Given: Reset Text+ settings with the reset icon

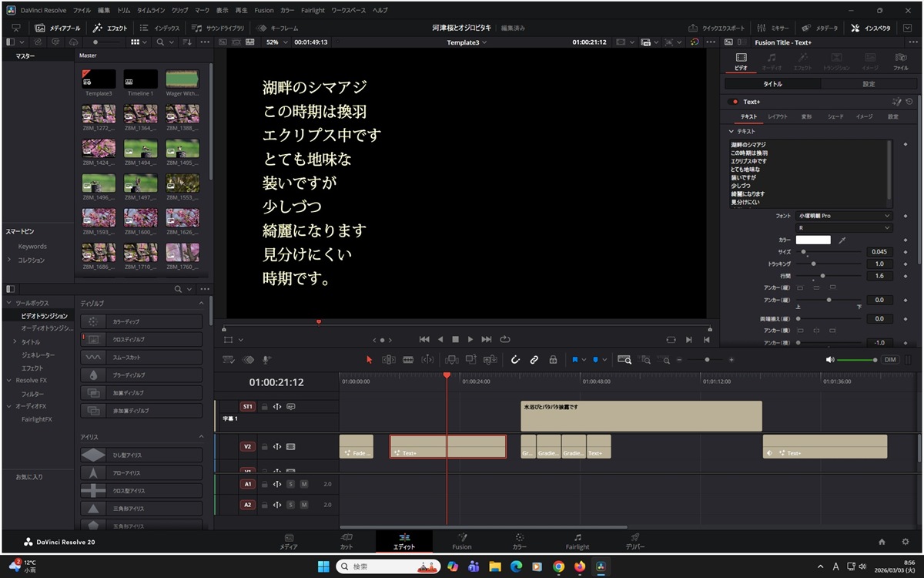Looking at the screenshot, I should [x=909, y=102].
